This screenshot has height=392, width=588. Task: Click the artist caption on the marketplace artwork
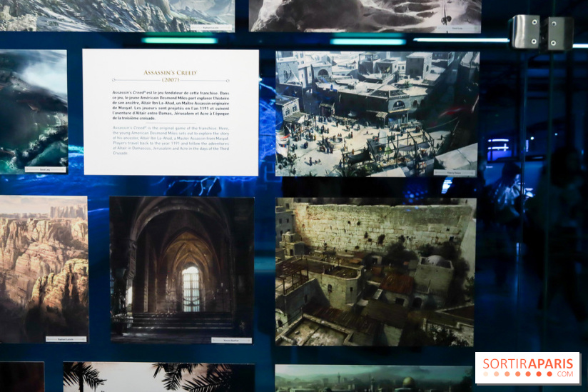[x=455, y=173]
